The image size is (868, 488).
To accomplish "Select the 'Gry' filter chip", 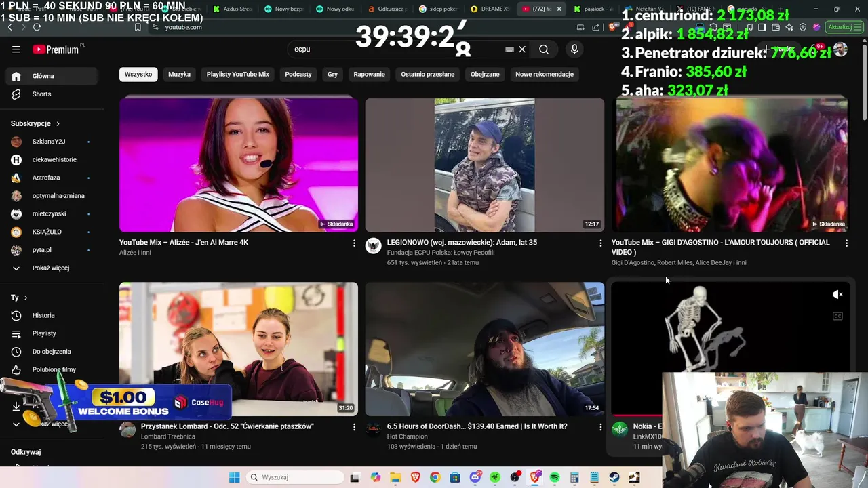I will (x=332, y=74).
